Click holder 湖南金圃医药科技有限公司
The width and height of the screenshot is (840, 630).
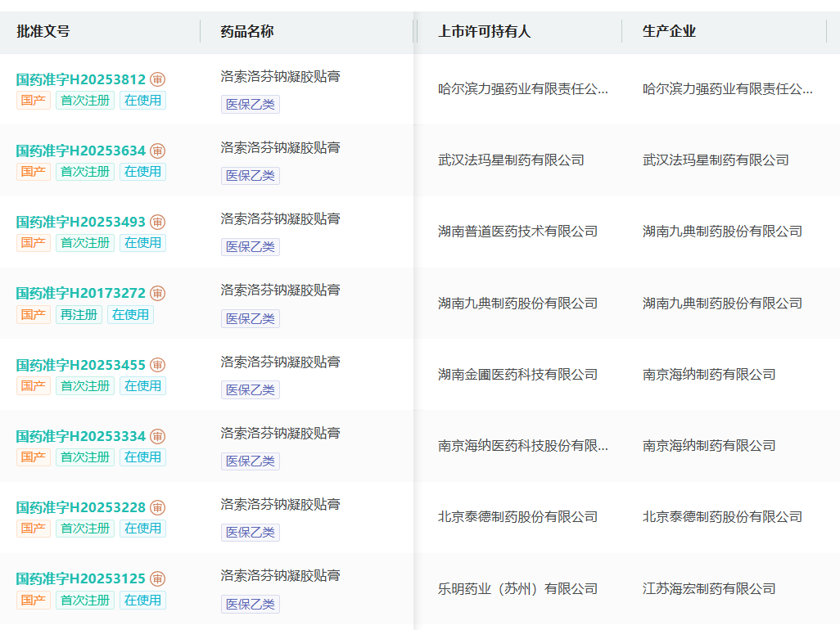point(517,375)
